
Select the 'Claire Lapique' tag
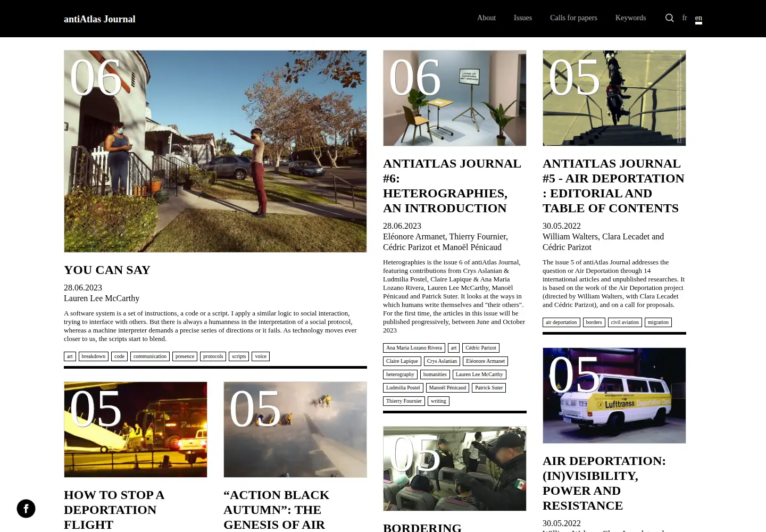402,361
